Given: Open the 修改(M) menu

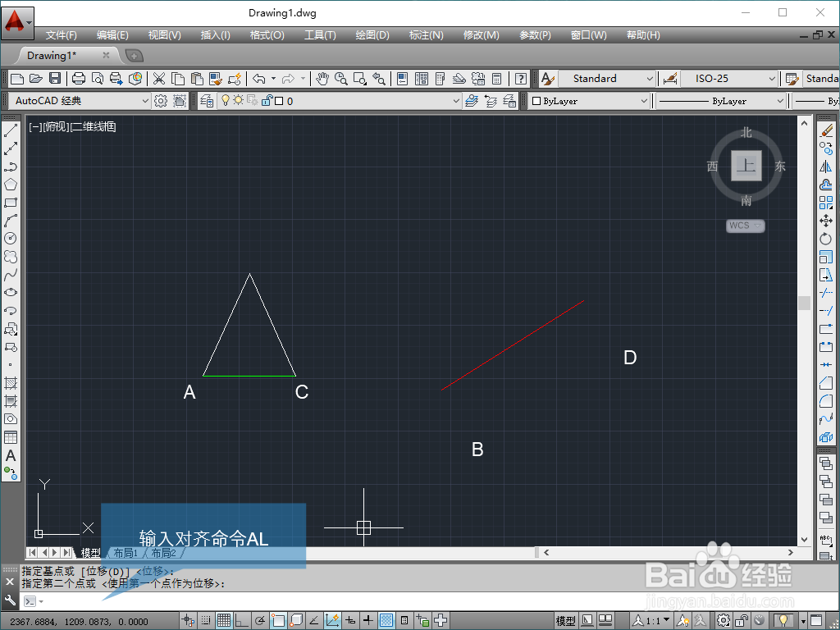Looking at the screenshot, I should (x=481, y=34).
